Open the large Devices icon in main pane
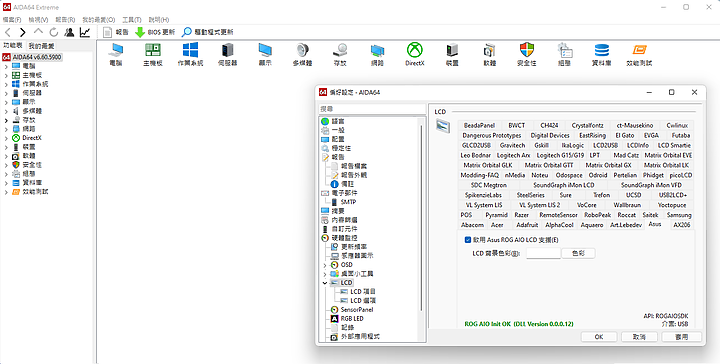This screenshot has height=364, width=720. coord(452,50)
